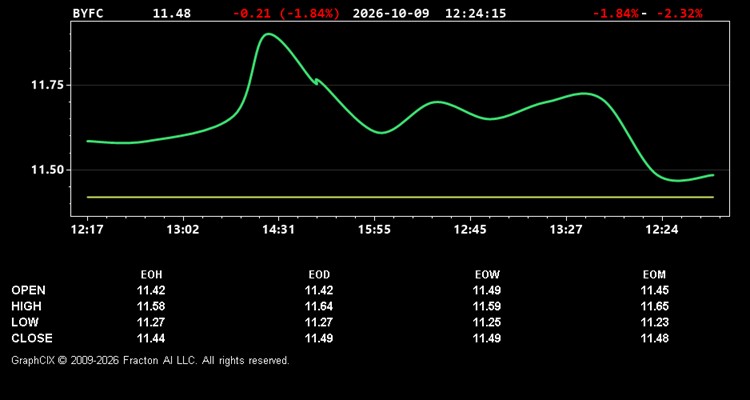Click the 11.50 y-axis label
This screenshot has height=400, width=750.
pos(47,170)
